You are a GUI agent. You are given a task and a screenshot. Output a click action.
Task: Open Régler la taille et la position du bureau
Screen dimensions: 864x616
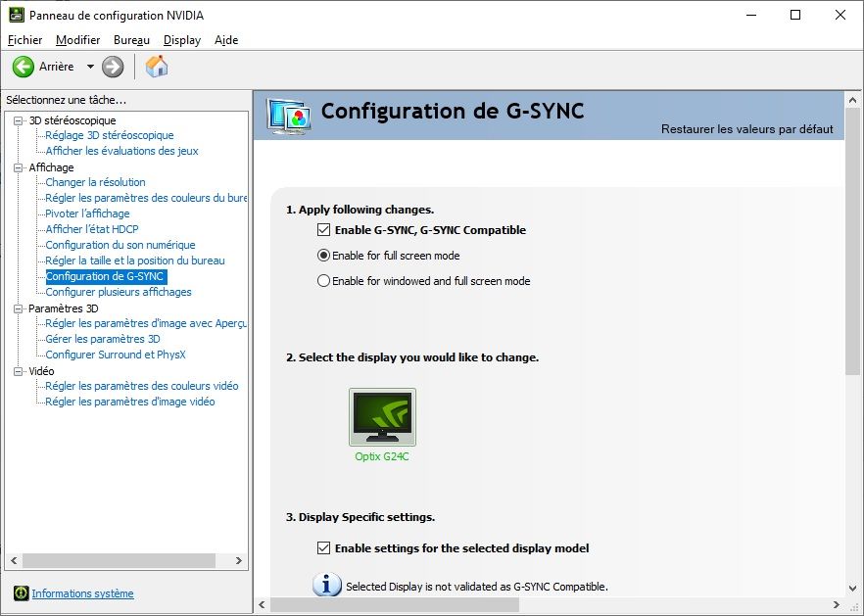[135, 261]
